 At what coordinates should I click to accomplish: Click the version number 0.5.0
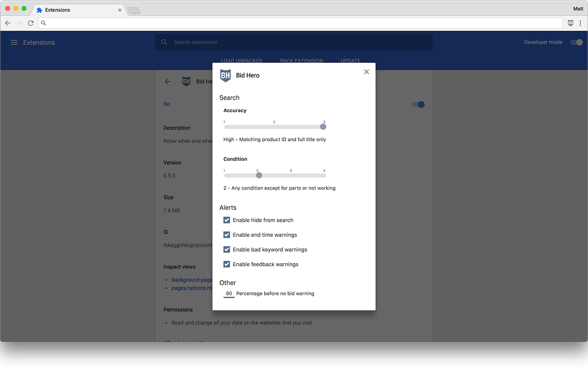pyautogui.click(x=169, y=176)
